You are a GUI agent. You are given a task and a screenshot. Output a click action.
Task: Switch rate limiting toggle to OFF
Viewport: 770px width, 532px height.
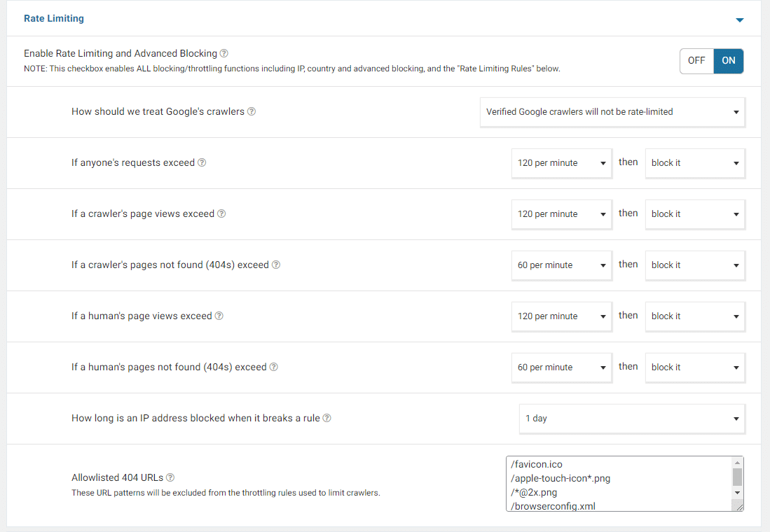click(x=696, y=61)
